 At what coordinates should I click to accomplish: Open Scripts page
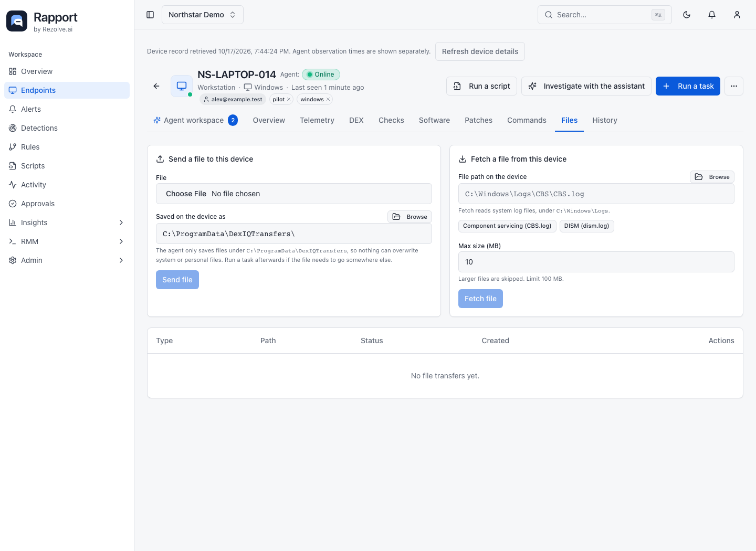67,166
